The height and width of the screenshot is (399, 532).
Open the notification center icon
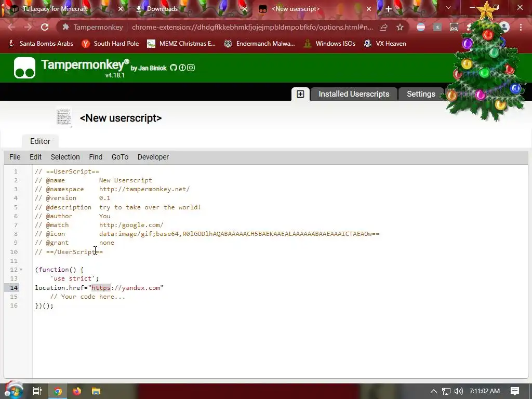tap(515, 391)
